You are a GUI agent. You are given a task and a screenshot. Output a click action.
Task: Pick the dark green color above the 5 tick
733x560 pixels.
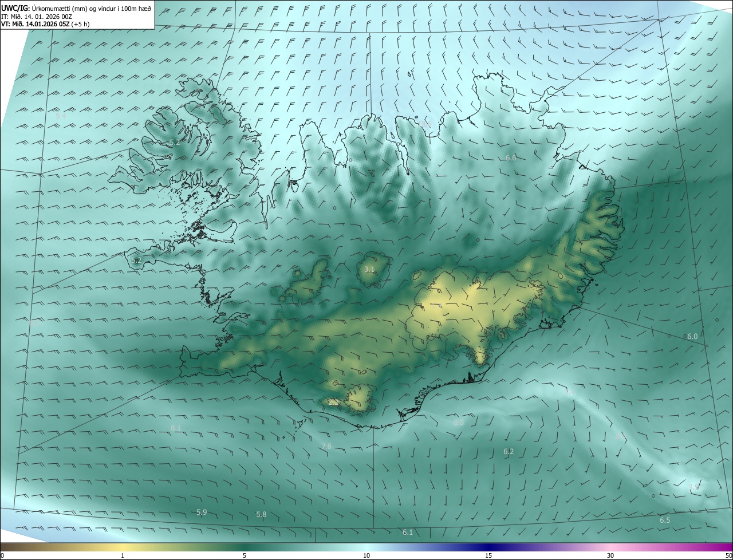pyautogui.click(x=245, y=547)
